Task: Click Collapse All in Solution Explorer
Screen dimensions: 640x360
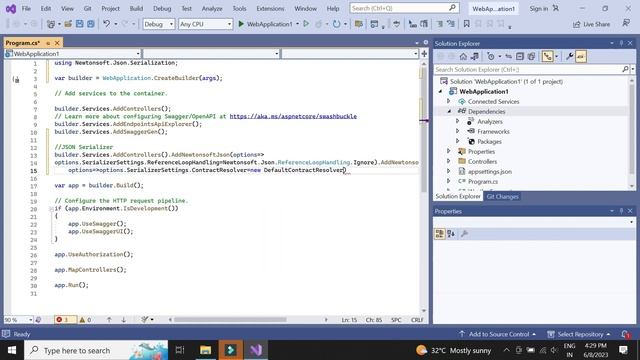Action: coord(520,57)
